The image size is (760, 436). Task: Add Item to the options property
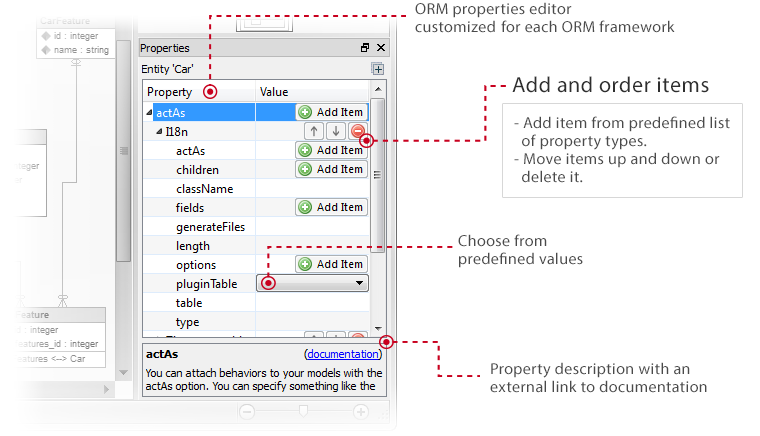click(x=331, y=264)
